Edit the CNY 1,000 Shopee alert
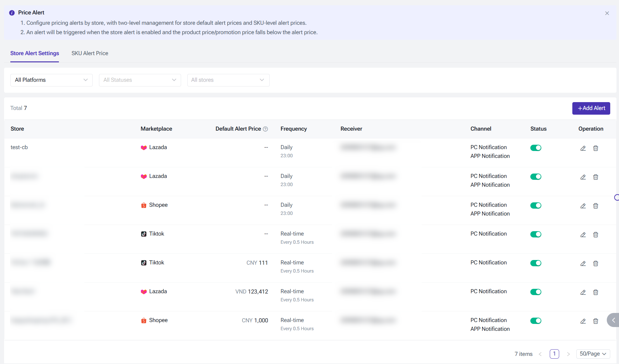This screenshot has height=364, width=619. (583, 321)
